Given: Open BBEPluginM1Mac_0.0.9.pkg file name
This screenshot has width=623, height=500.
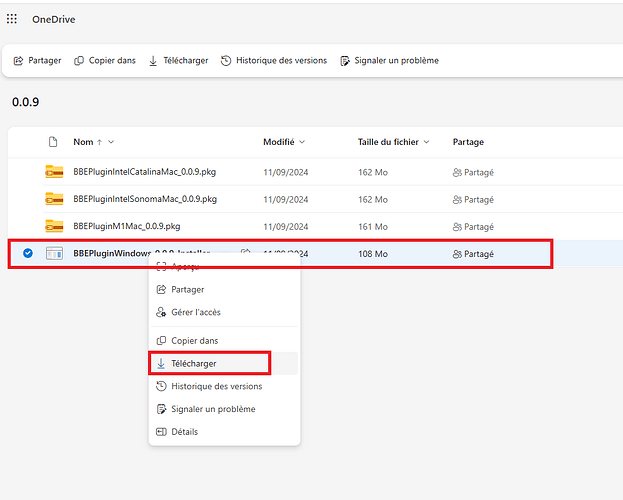Looking at the screenshot, I should pyautogui.click(x=127, y=226).
